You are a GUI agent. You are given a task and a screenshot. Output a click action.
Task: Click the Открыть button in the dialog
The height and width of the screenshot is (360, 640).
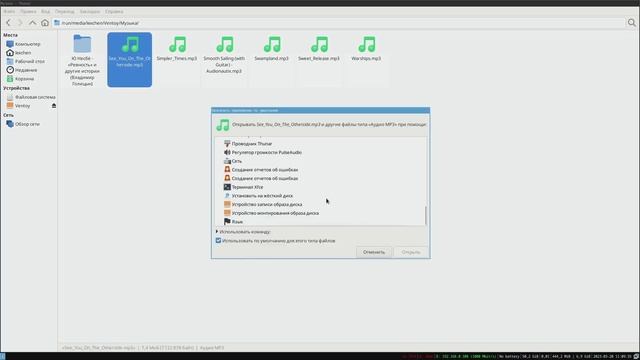(x=411, y=252)
